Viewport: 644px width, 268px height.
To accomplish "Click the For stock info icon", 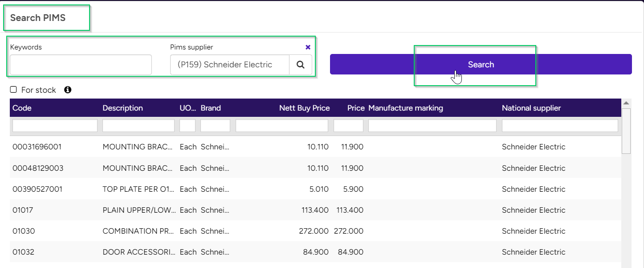I will [x=68, y=90].
